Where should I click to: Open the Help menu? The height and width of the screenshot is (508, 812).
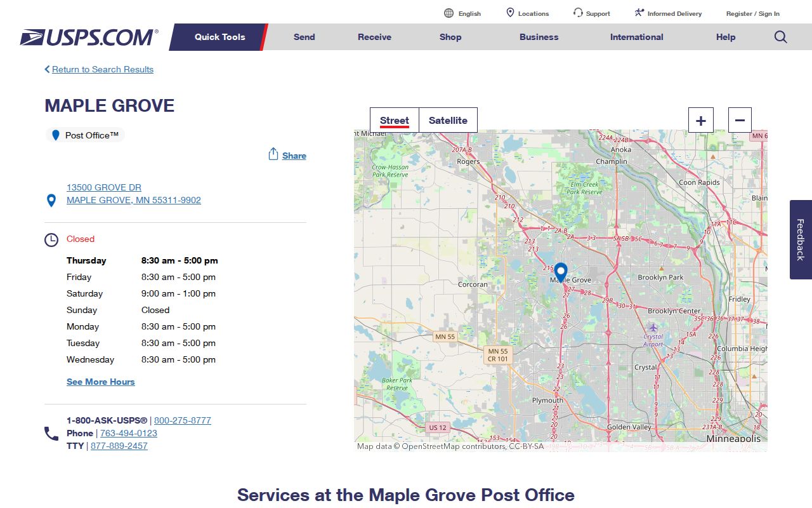726,37
